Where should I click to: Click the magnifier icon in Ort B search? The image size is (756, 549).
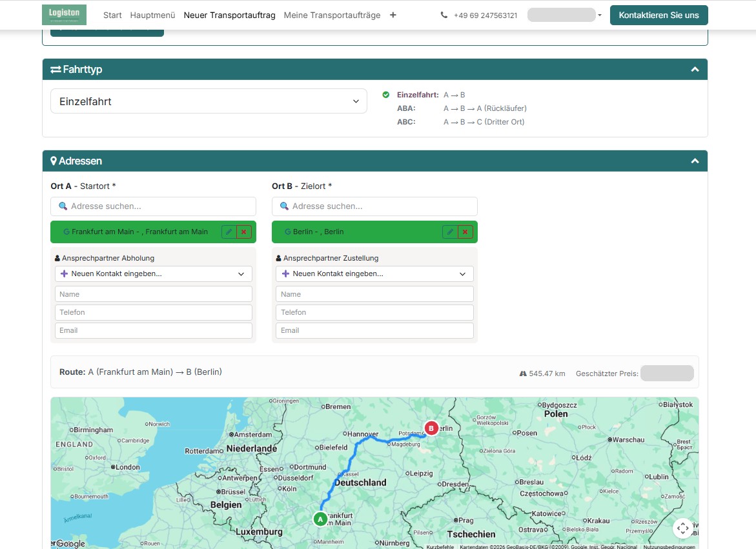(284, 206)
